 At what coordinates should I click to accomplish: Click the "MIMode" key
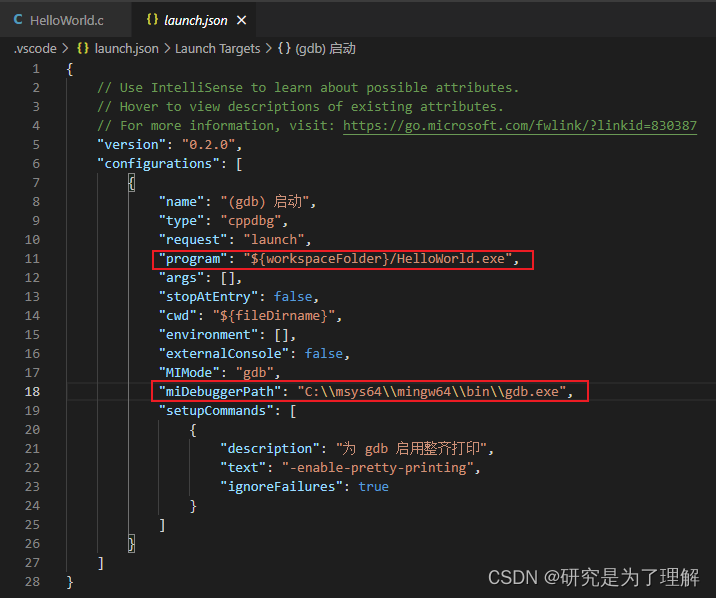[189, 373]
